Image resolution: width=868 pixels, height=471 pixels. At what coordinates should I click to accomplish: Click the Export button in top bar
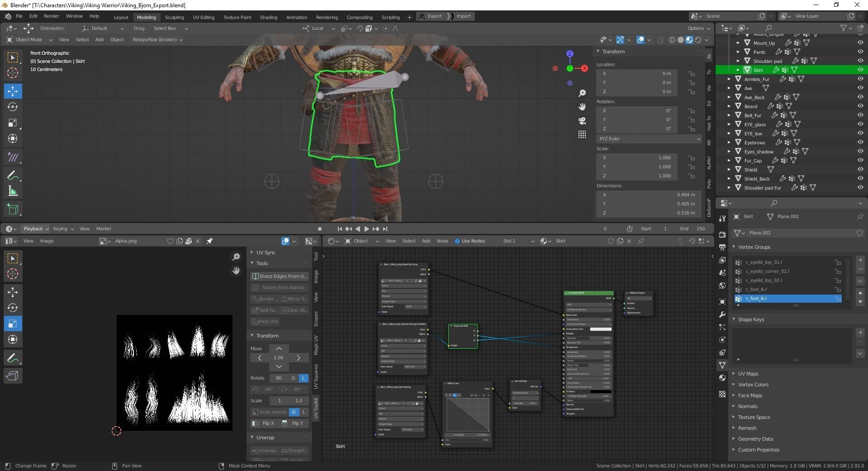[431, 16]
